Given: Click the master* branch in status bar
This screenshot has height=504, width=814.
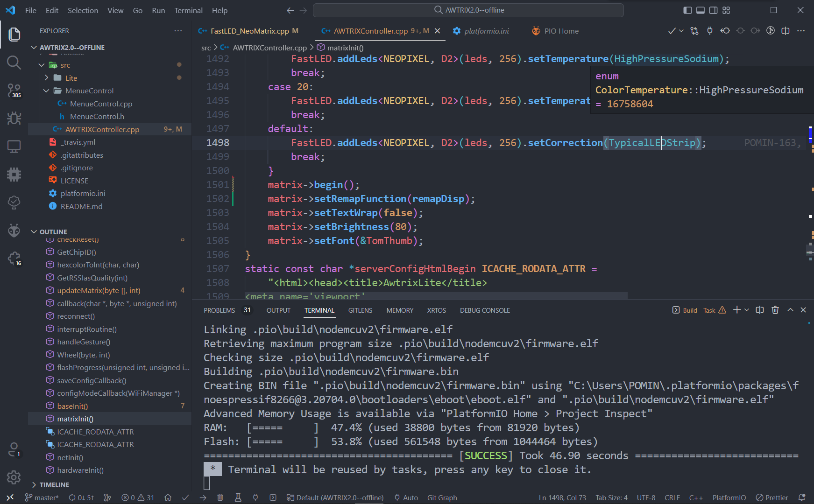Looking at the screenshot, I should point(42,497).
